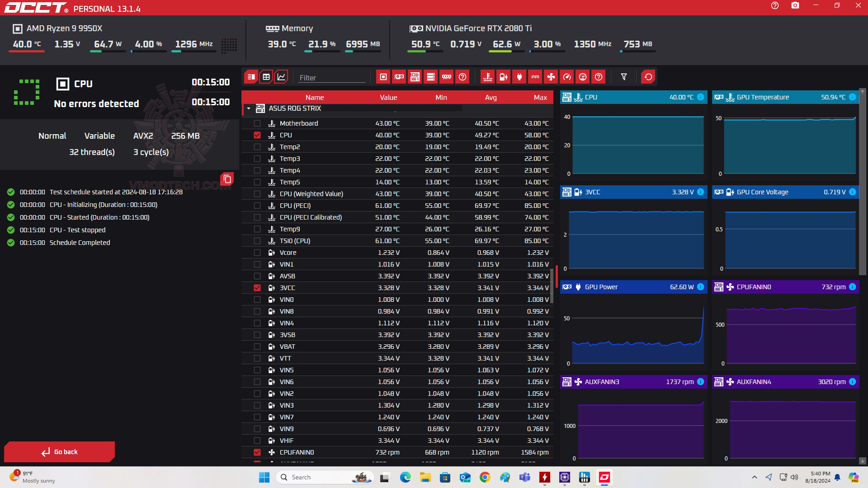The height and width of the screenshot is (488, 868).
Task: Toggle power plug sensor type filter
Action: (519, 77)
